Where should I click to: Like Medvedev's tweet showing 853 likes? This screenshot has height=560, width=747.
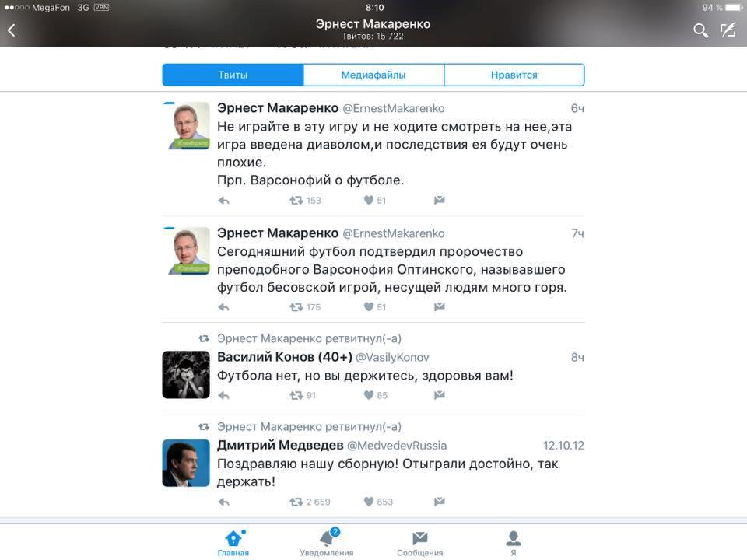(x=369, y=502)
